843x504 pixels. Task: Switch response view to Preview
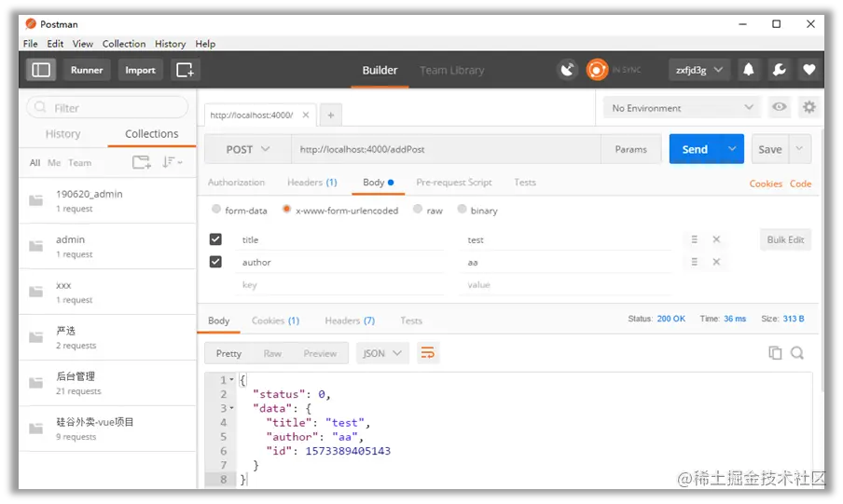320,353
